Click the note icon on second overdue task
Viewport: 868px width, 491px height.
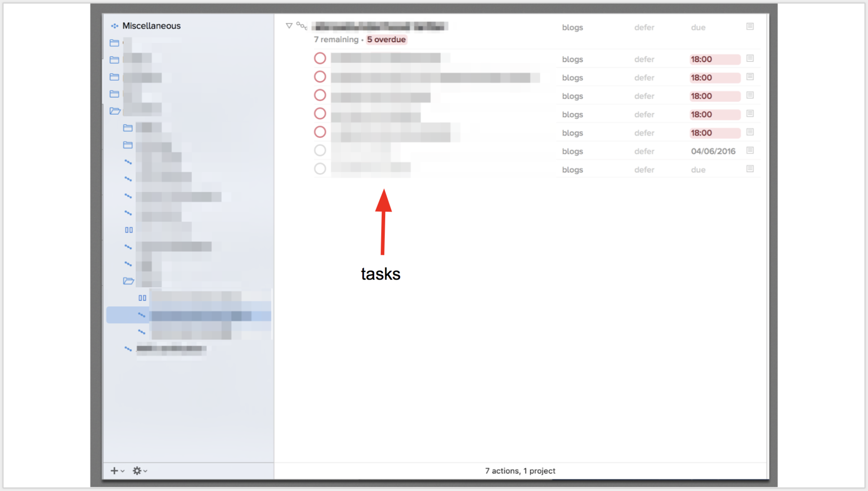750,77
